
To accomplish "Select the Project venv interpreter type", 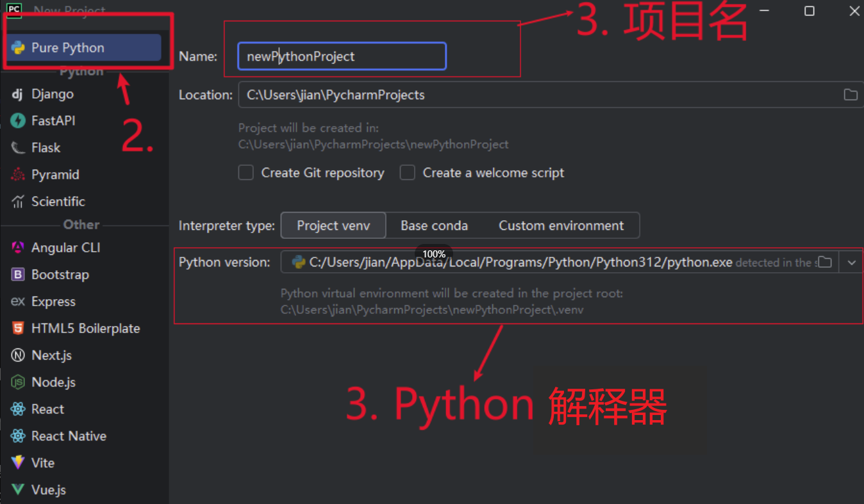I will (333, 225).
